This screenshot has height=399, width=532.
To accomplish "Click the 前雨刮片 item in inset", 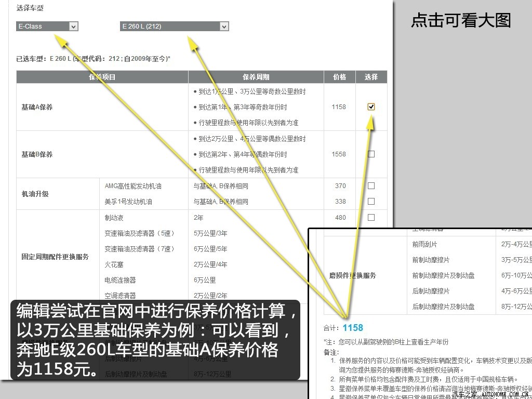I will click(425, 244).
